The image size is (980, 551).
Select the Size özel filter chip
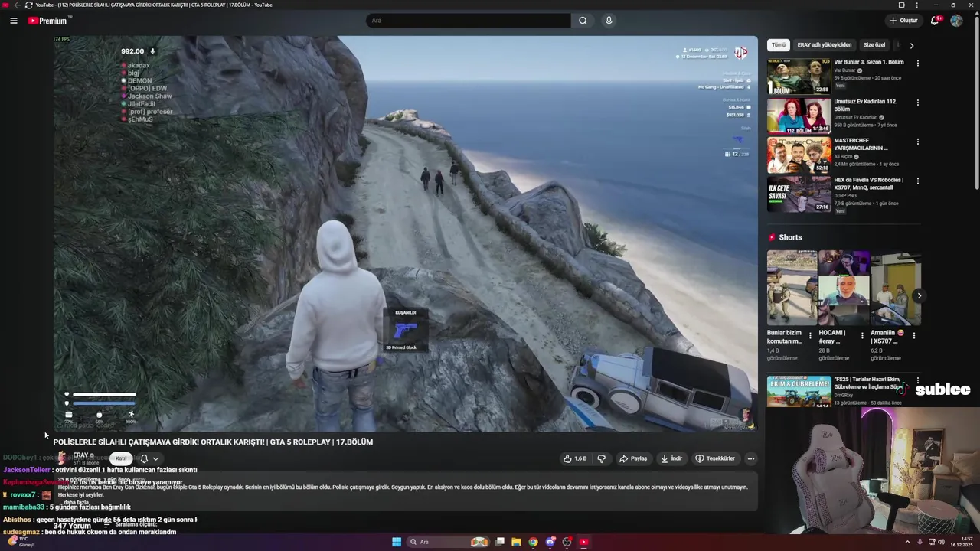874,45
